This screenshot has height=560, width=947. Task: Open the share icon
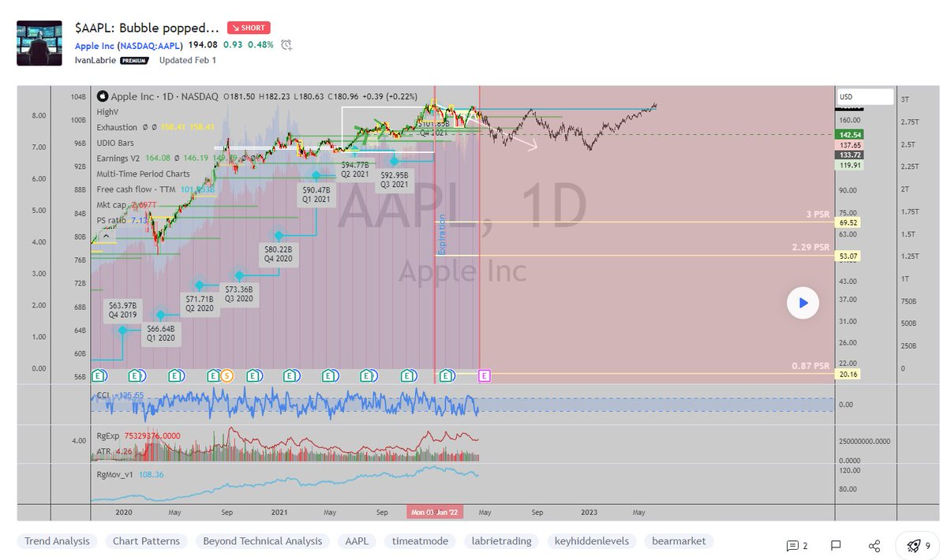point(874,546)
